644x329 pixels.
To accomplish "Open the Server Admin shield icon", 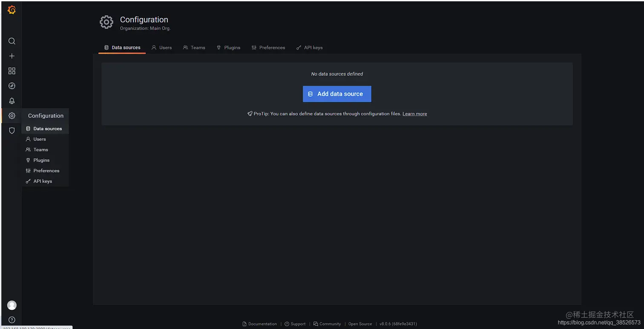I will [x=12, y=130].
